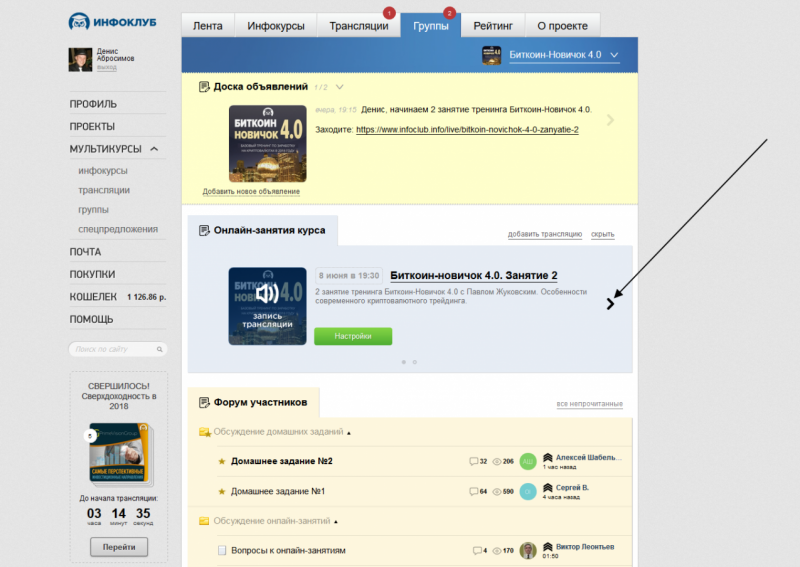Click the starred folder icon for homework
The height and width of the screenshot is (567, 800).
(205, 432)
